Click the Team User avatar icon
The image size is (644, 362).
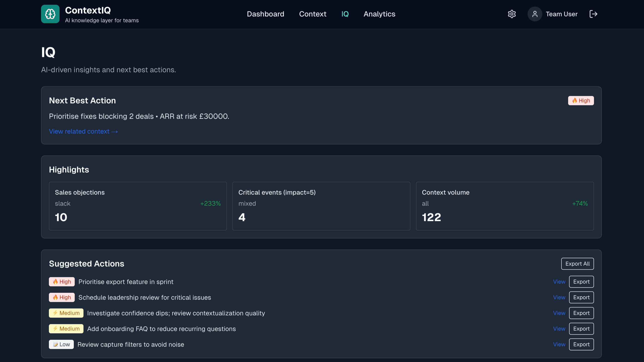[534, 14]
